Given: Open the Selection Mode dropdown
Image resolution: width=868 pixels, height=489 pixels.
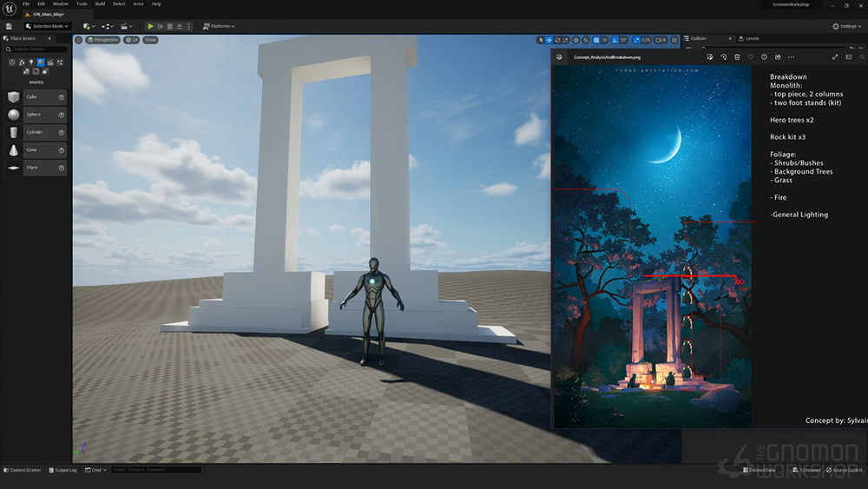Looking at the screenshot, I should 47,26.
